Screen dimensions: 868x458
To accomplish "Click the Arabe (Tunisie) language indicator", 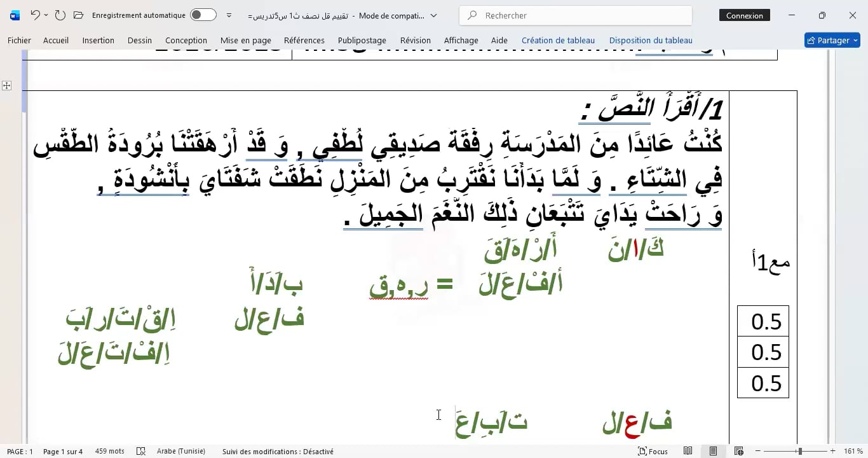I will pyautogui.click(x=181, y=452).
